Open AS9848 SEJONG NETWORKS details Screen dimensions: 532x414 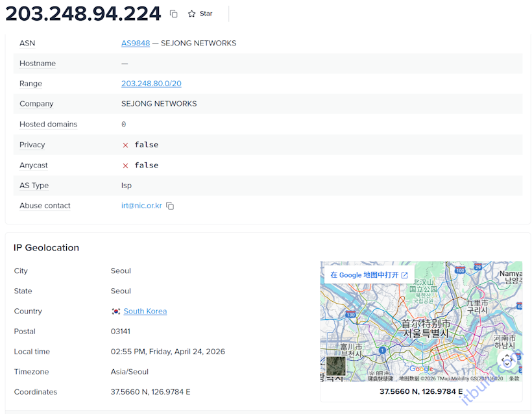pos(135,43)
